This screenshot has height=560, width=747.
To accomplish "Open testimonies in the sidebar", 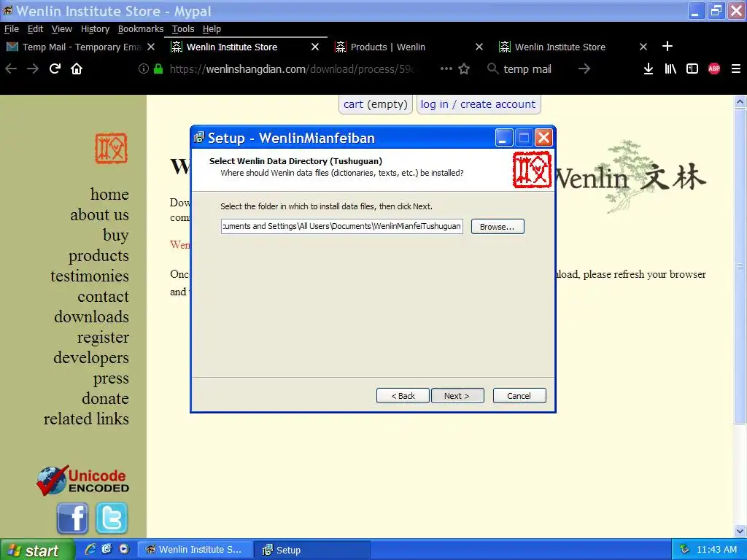I will (x=90, y=276).
